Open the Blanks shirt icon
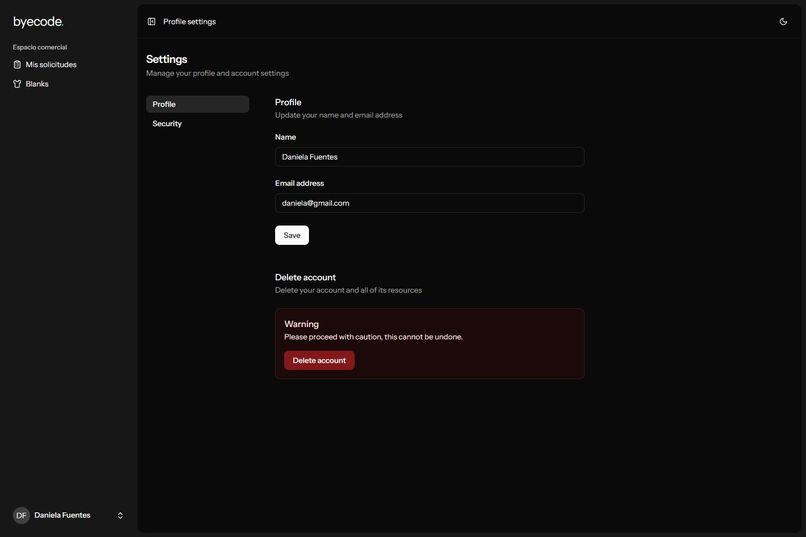The height and width of the screenshot is (537, 806). point(17,84)
